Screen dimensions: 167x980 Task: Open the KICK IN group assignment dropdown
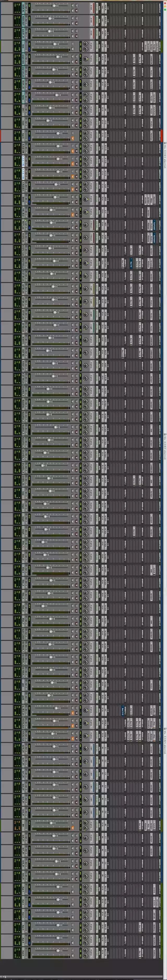click(x=92, y=8)
